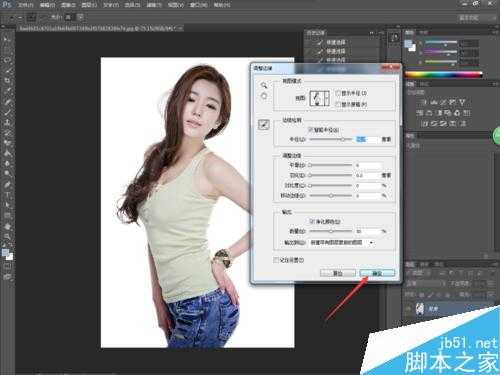Open the View mode thumbnail dropdown

[320, 98]
